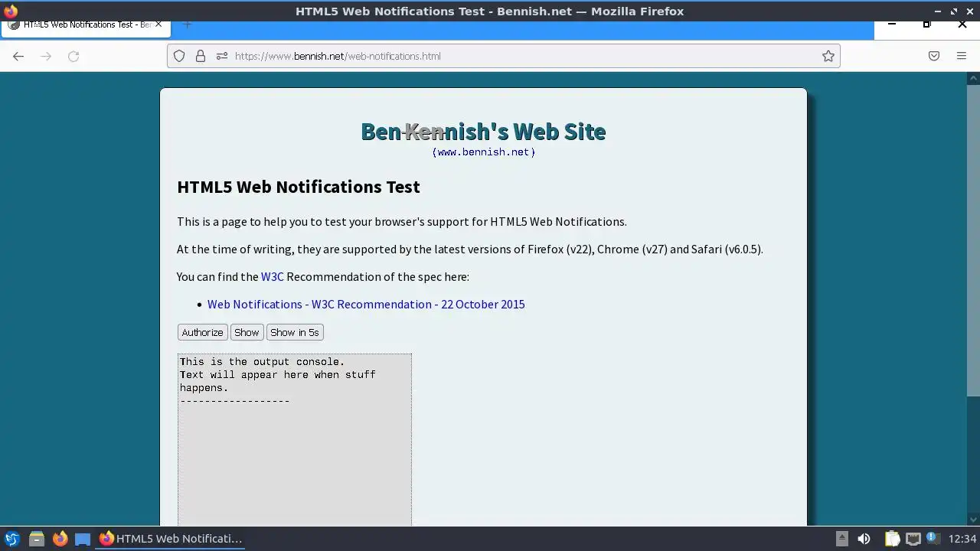980x551 pixels.
Task: Open the volume speaker icon
Action: 864,539
